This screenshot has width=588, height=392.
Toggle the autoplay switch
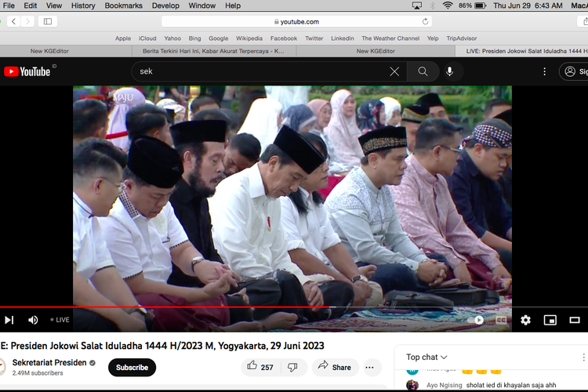point(475,320)
